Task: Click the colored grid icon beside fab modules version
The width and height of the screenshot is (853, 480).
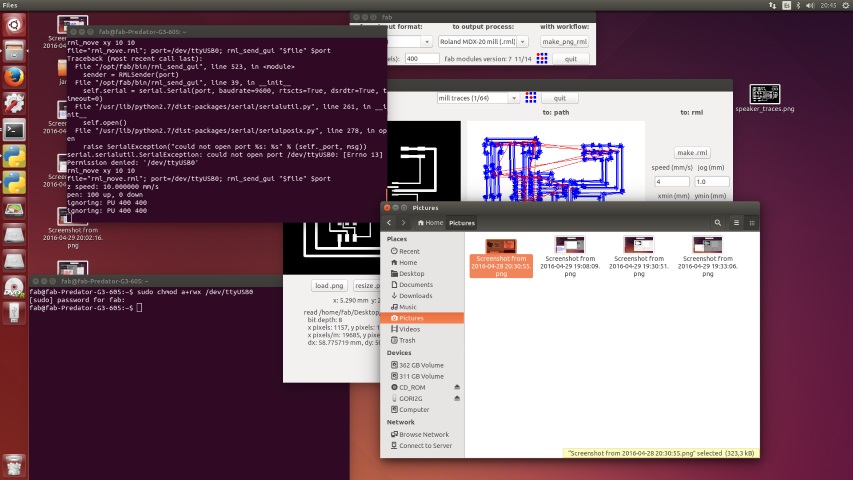Action: pos(542,58)
